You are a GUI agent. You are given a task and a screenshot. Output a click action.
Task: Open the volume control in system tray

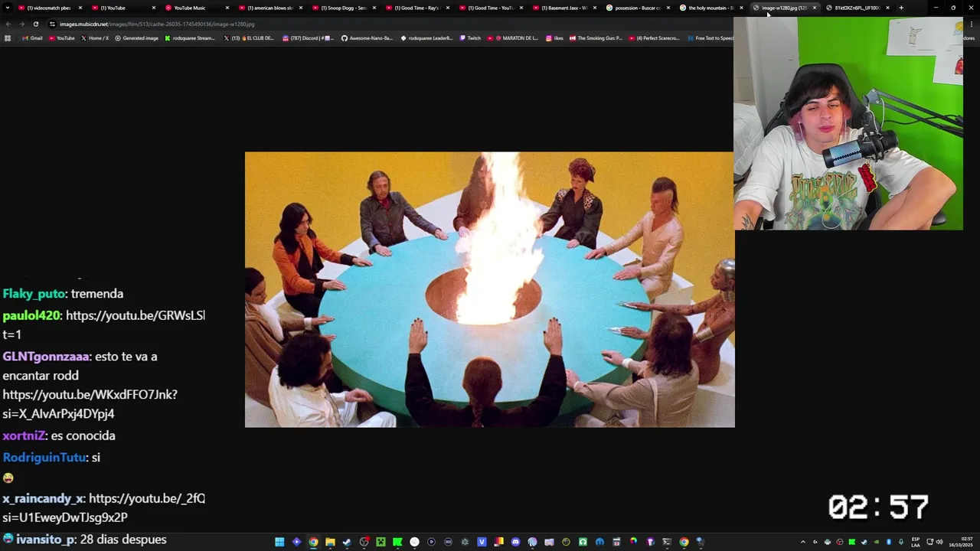(939, 542)
